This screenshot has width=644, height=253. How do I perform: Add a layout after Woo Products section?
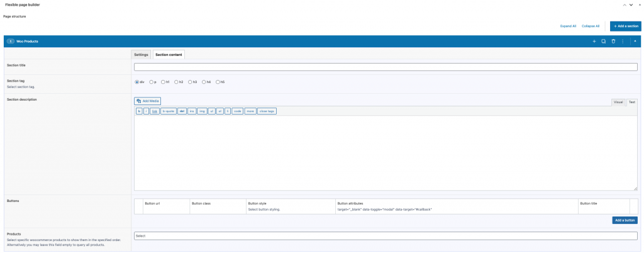(594, 41)
